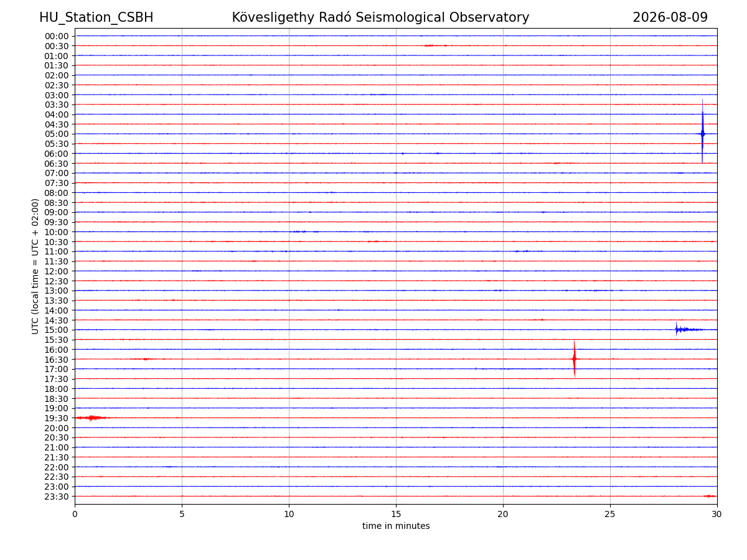Click the red burst at the end of the 23:30 trace
This screenshot has height=560, width=747.
[710, 496]
